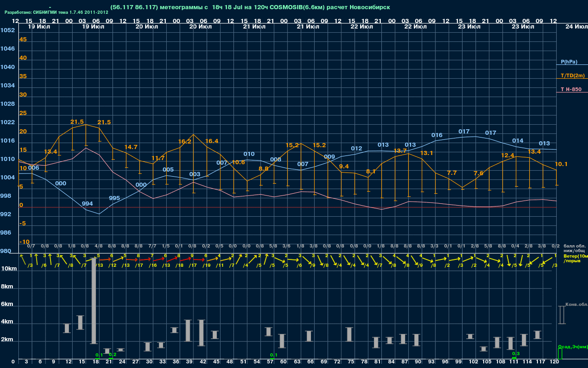Select the T/TD(2m) legend label

pos(572,75)
